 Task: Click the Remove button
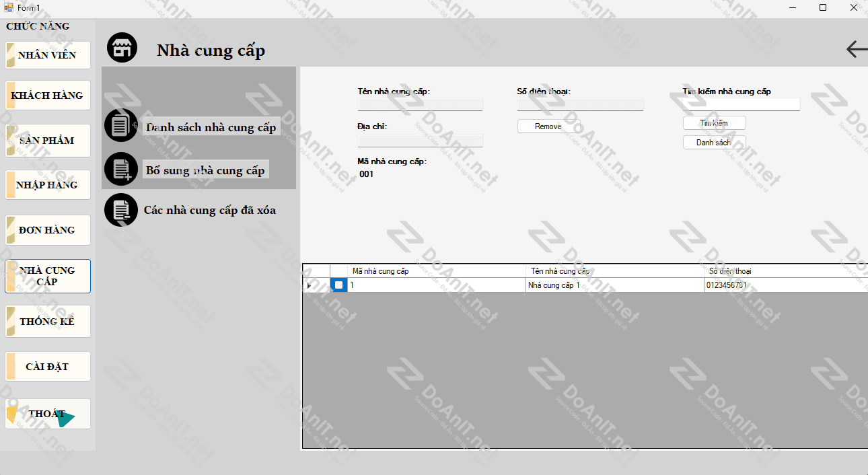click(x=548, y=126)
